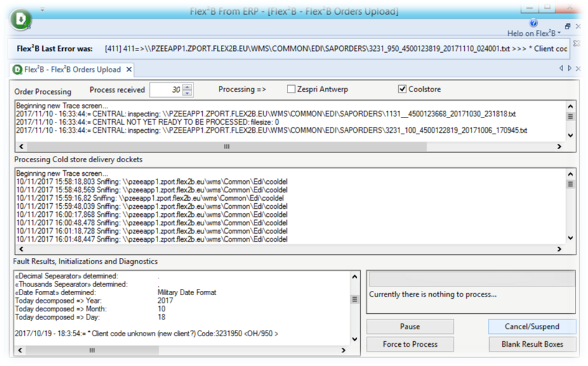Click the Force to Process button
This screenshot has height=366, width=588.
pos(410,344)
